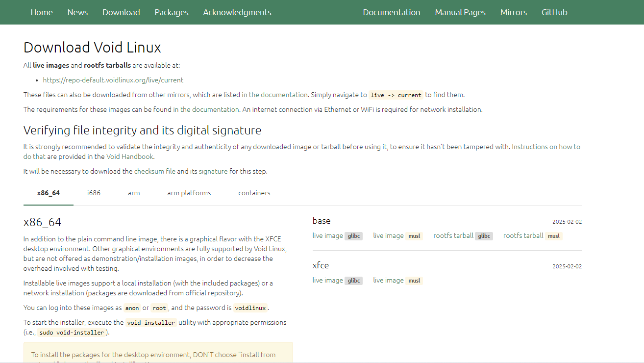Go to the Home page
This screenshot has height=363, width=644.
42,12
